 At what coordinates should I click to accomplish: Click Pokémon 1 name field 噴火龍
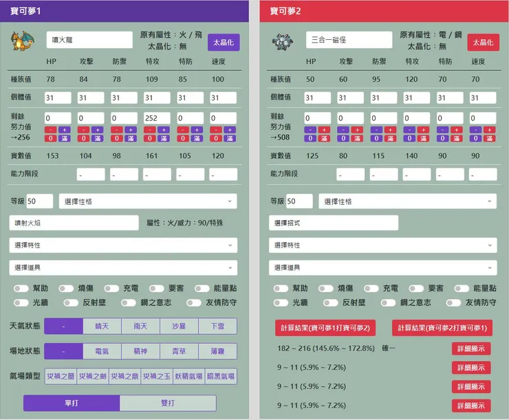(89, 40)
